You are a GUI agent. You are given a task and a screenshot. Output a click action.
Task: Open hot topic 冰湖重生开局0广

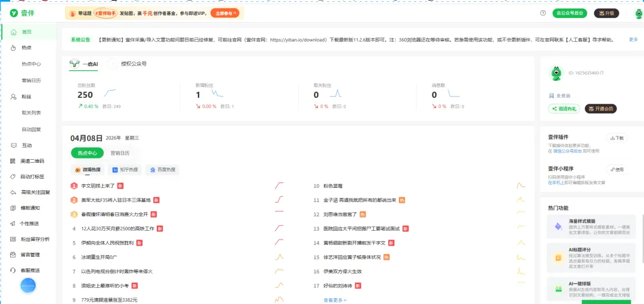coord(100,257)
